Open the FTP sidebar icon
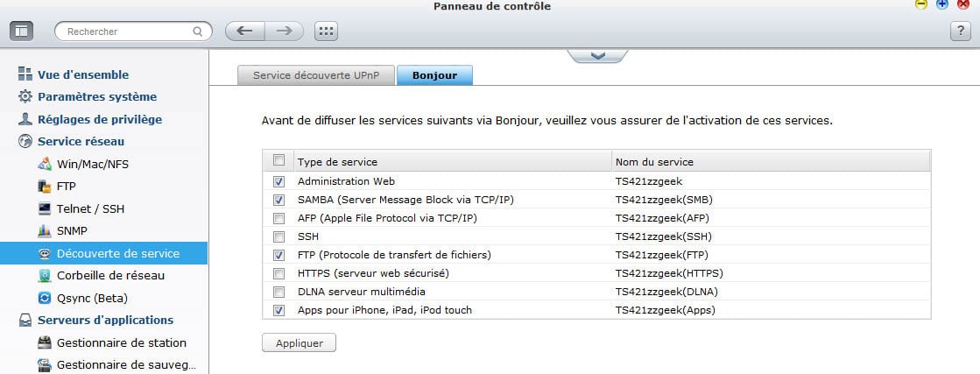Screen dimensions: 980x374 coord(45,187)
